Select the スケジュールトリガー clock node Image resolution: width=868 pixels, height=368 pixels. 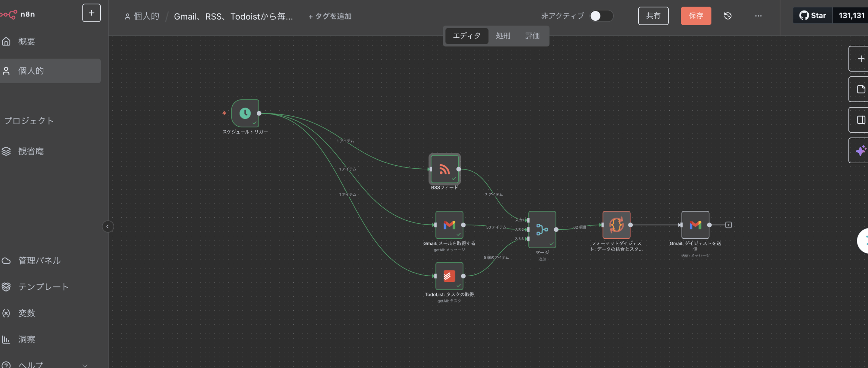(x=245, y=113)
